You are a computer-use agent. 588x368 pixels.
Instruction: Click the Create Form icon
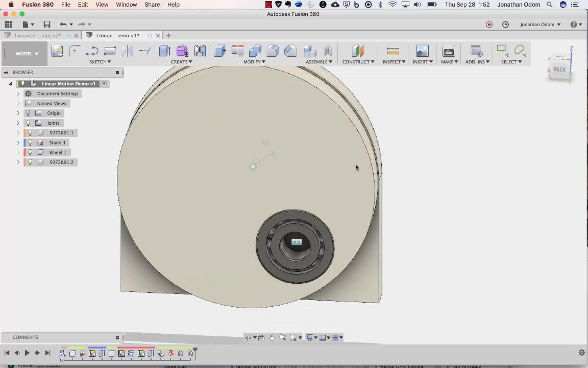point(182,51)
